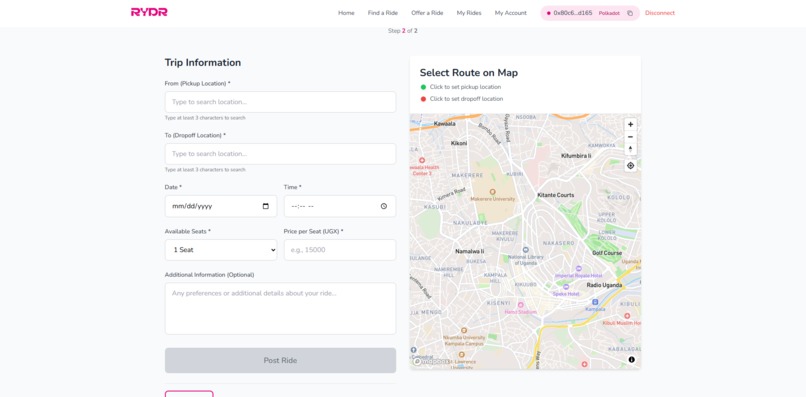806x397 pixels.
Task: Open Offer a Ride page
Action: [x=427, y=13]
